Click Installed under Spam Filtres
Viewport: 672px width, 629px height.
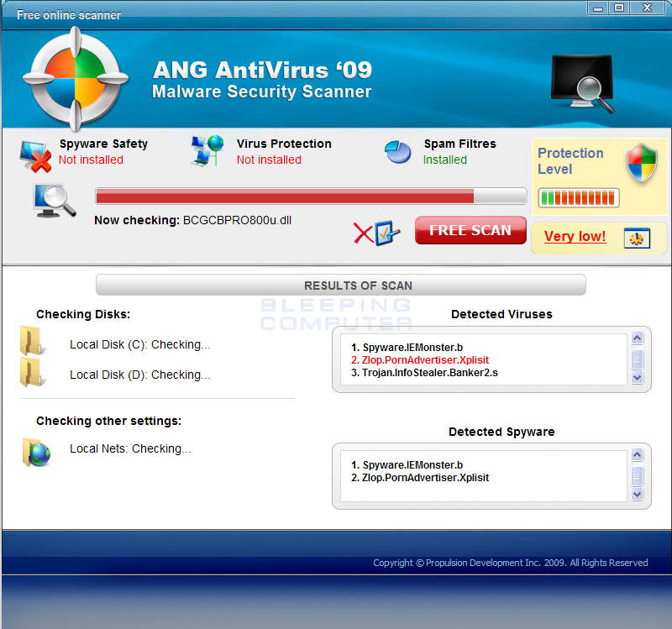pyautogui.click(x=445, y=160)
